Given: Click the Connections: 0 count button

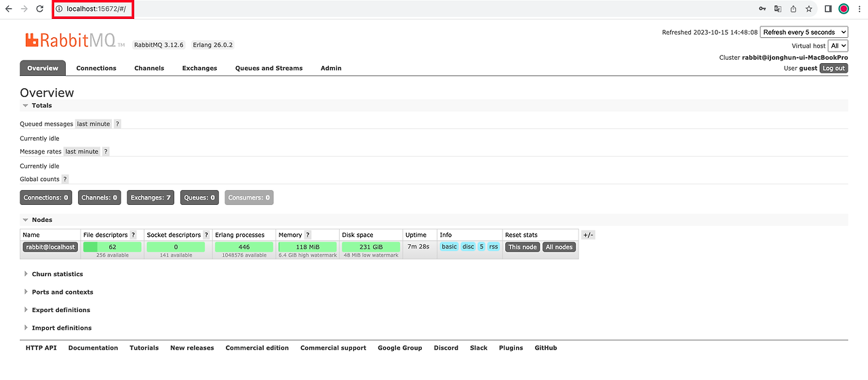Looking at the screenshot, I should click(46, 197).
